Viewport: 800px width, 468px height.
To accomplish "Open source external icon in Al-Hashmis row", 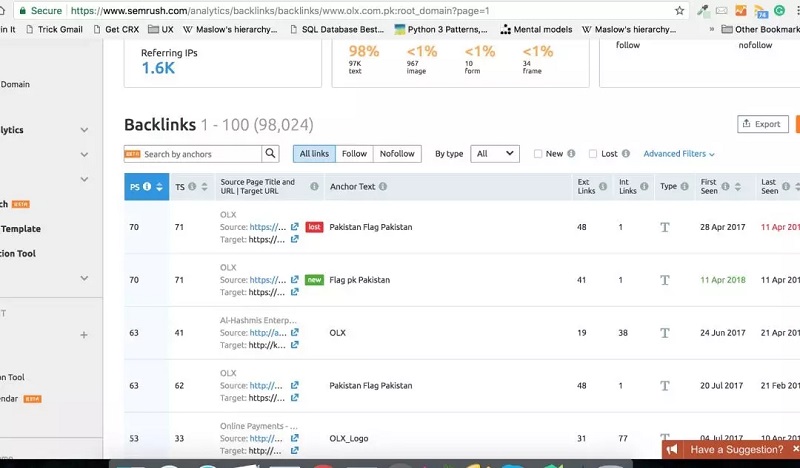I will [x=294, y=332].
